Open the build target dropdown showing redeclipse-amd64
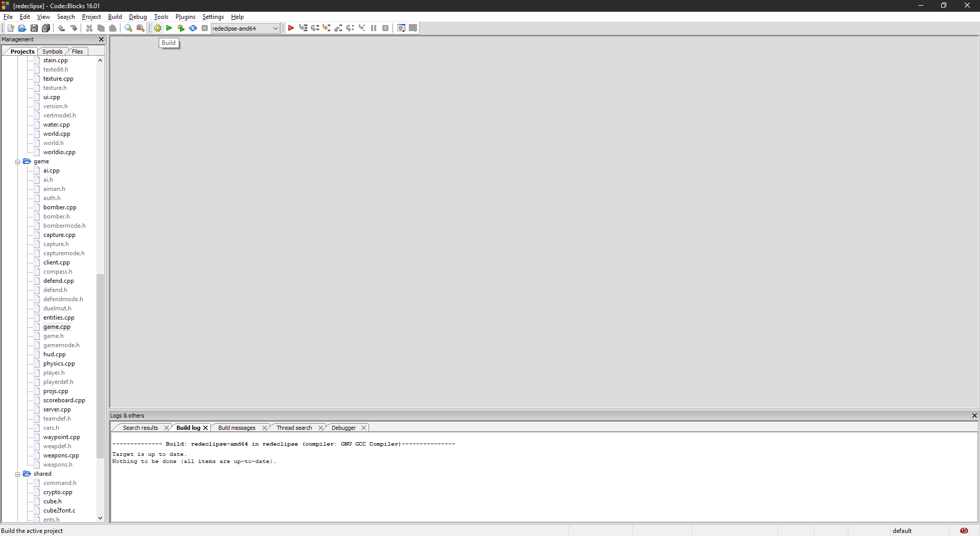Screen dimensions: 980x536 (275, 28)
